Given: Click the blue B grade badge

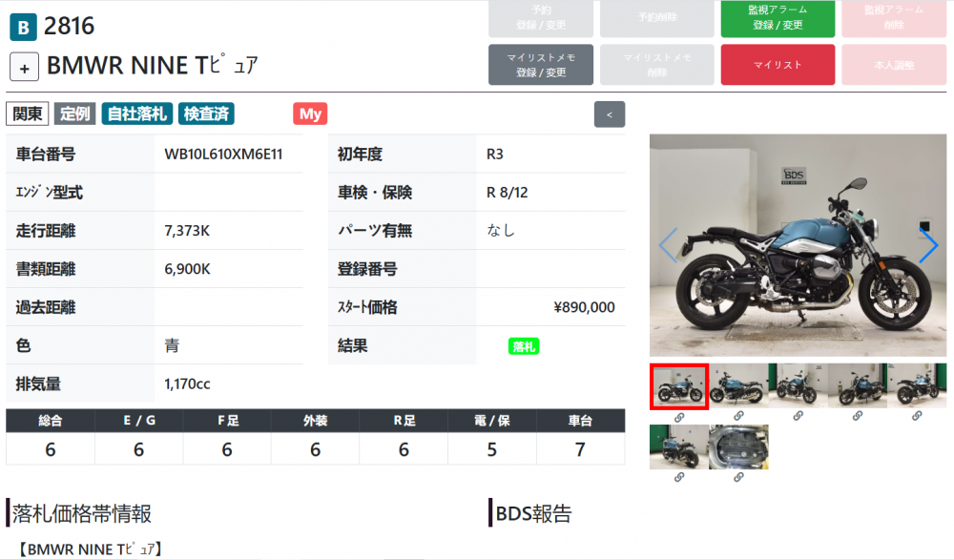Looking at the screenshot, I should click(23, 28).
